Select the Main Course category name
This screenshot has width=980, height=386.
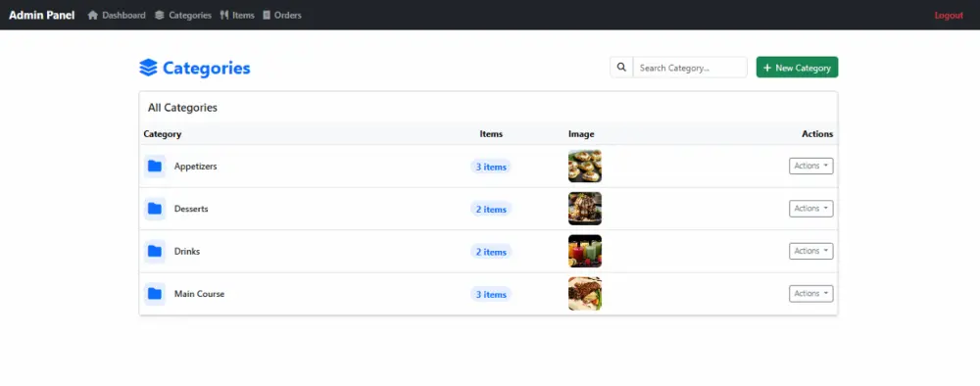[199, 294]
